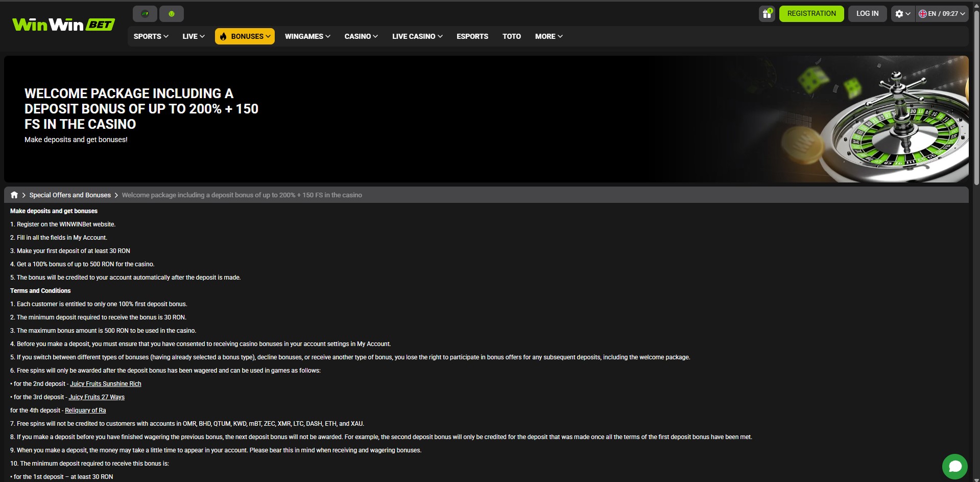Open the Reliquary of Ra link
The width and height of the screenshot is (980, 482).
[x=85, y=410]
